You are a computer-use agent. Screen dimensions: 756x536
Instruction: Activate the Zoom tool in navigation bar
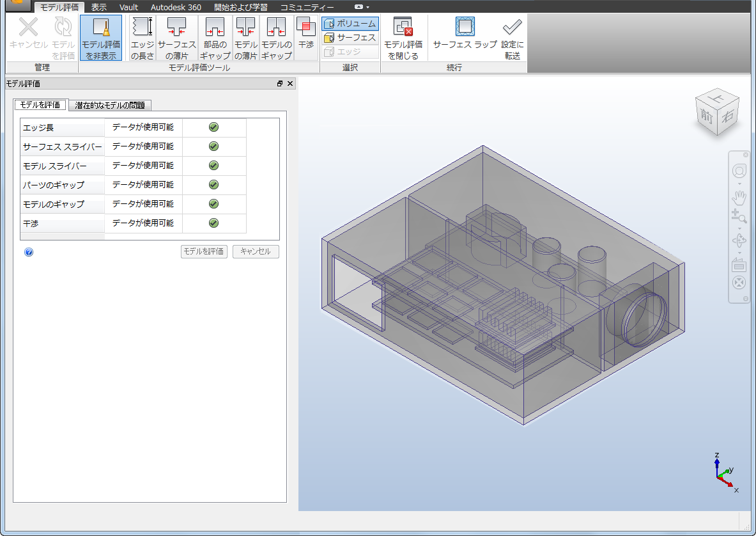pyautogui.click(x=739, y=216)
